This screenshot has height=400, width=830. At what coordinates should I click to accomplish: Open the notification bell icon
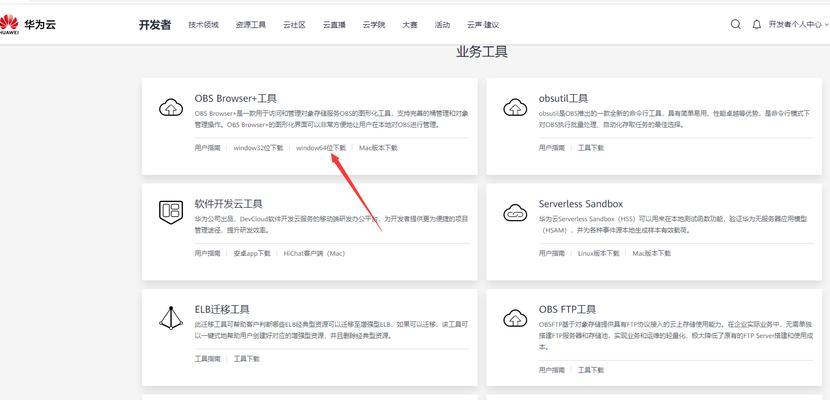click(x=756, y=24)
